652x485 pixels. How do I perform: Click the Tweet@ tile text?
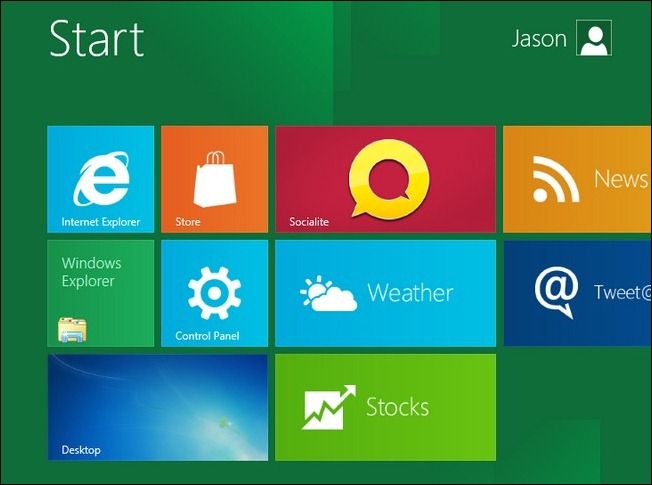[x=622, y=292]
